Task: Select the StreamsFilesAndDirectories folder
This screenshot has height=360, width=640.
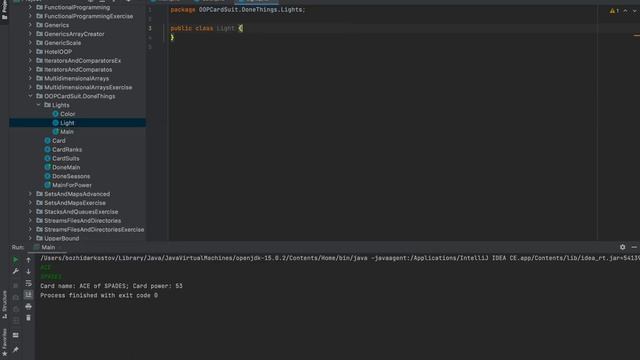Action: [x=82, y=221]
